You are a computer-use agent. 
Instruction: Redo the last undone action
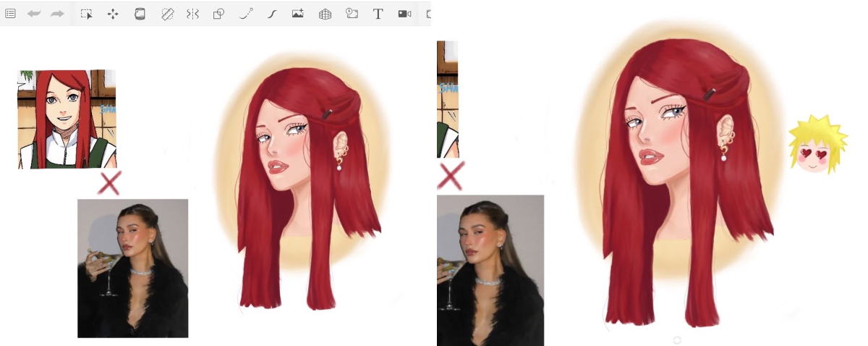[57, 14]
